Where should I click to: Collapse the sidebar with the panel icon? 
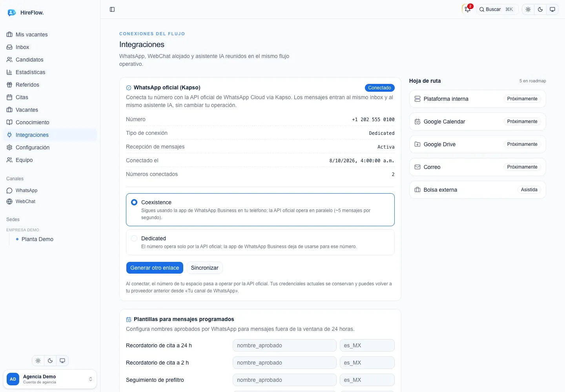[112, 9]
